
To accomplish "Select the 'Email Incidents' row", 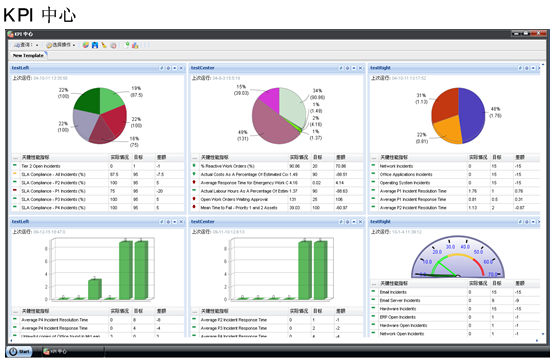I will [455, 292].
